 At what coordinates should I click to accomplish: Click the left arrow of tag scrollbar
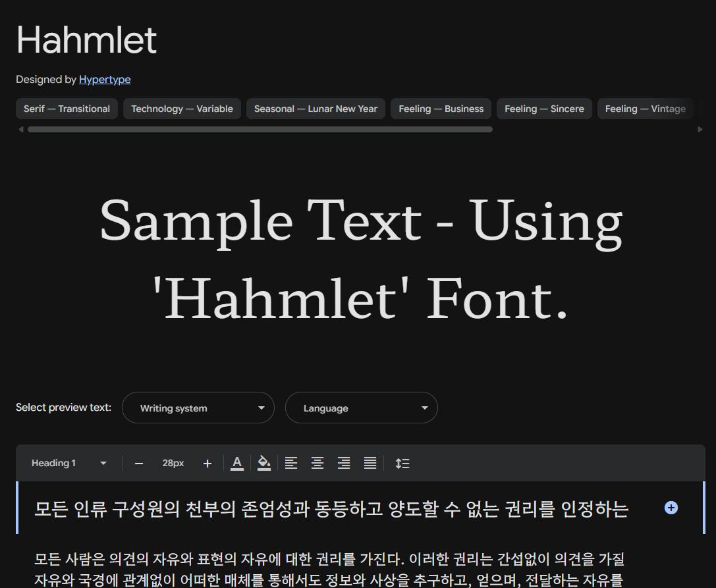point(20,129)
